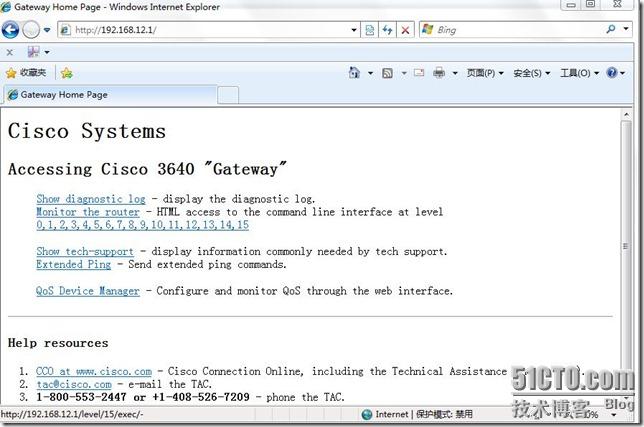Click the 1-800-553-2447 phone number text
The image size is (644, 427).
[x=81, y=397]
